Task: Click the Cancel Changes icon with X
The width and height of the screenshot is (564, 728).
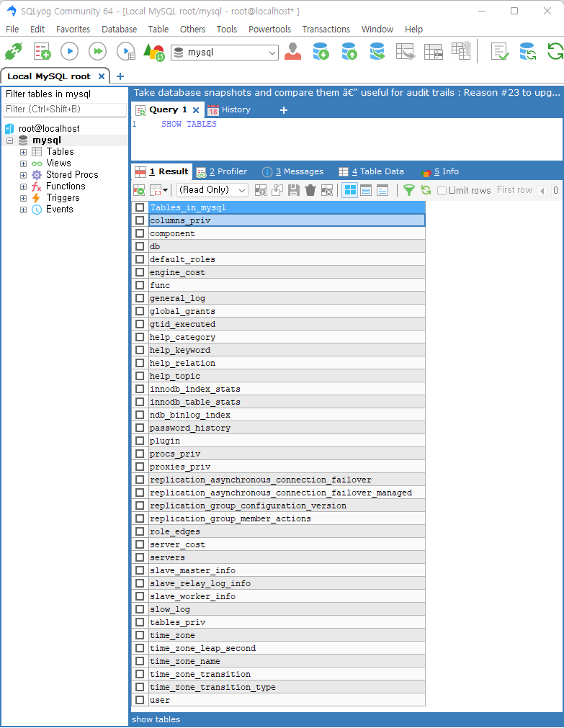Action: pos(327,190)
